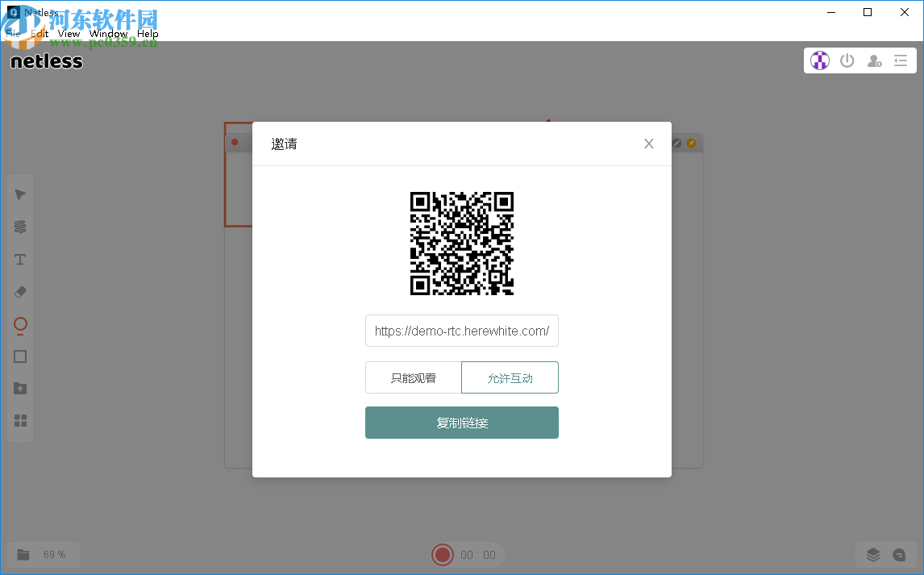Select the Text tool
Image resolution: width=924 pixels, height=575 pixels.
[20, 259]
